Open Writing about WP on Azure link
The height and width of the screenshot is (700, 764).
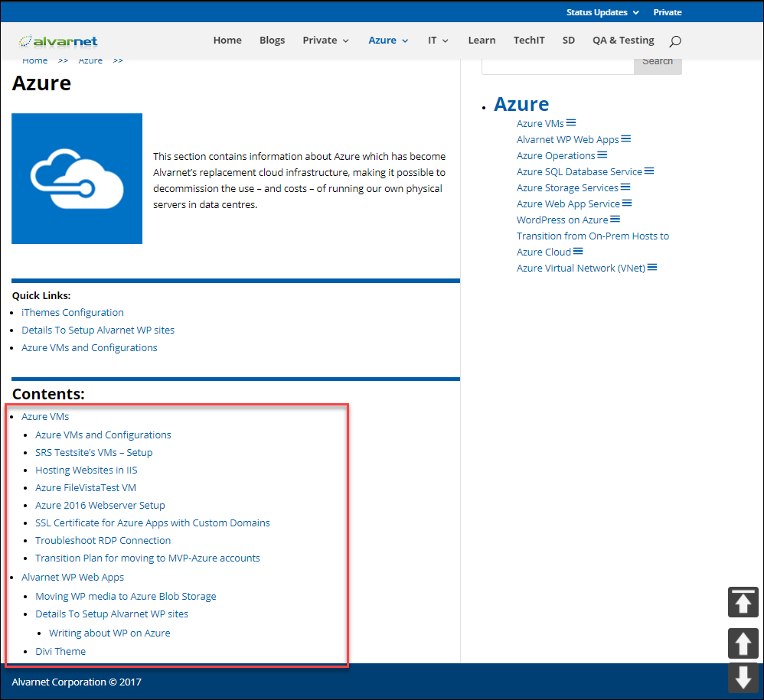click(109, 633)
